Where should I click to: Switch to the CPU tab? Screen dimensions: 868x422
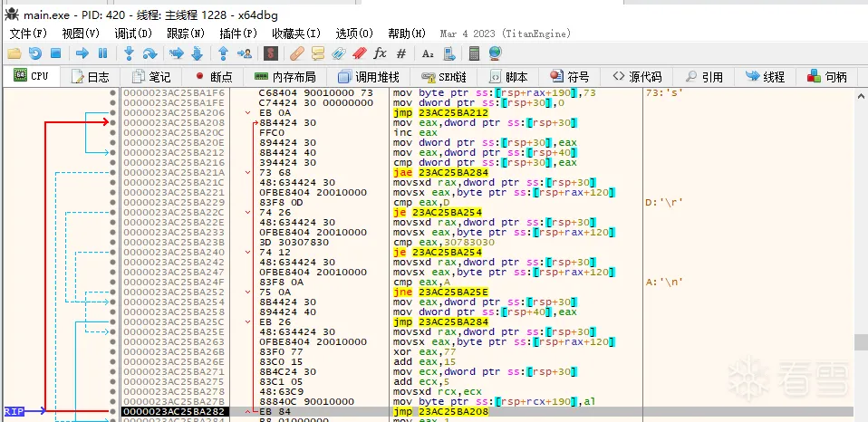[x=32, y=76]
